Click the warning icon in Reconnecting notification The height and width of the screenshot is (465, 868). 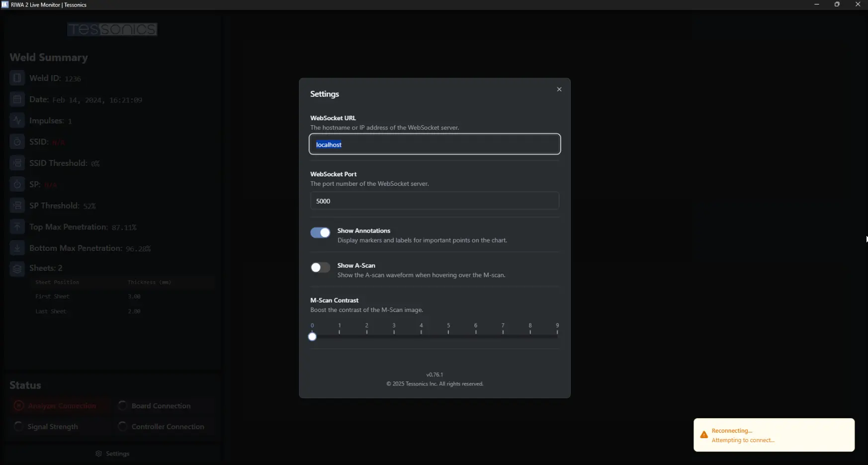point(704,435)
